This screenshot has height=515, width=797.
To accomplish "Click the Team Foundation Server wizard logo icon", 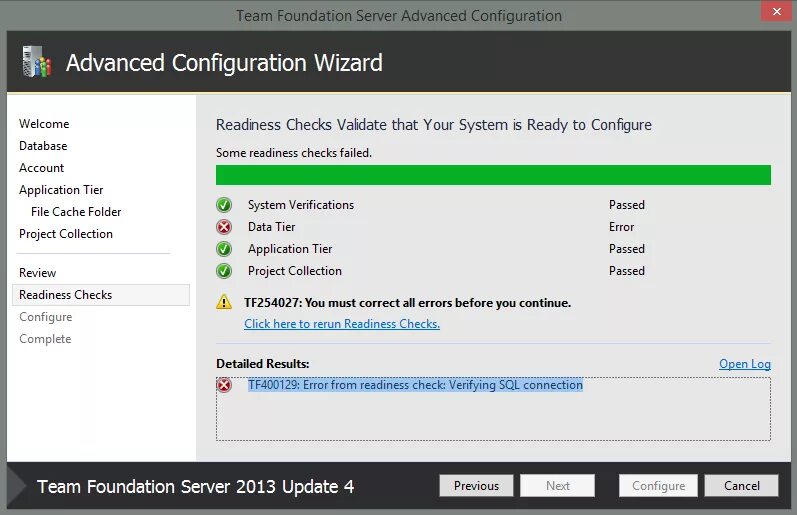I will [x=37, y=62].
